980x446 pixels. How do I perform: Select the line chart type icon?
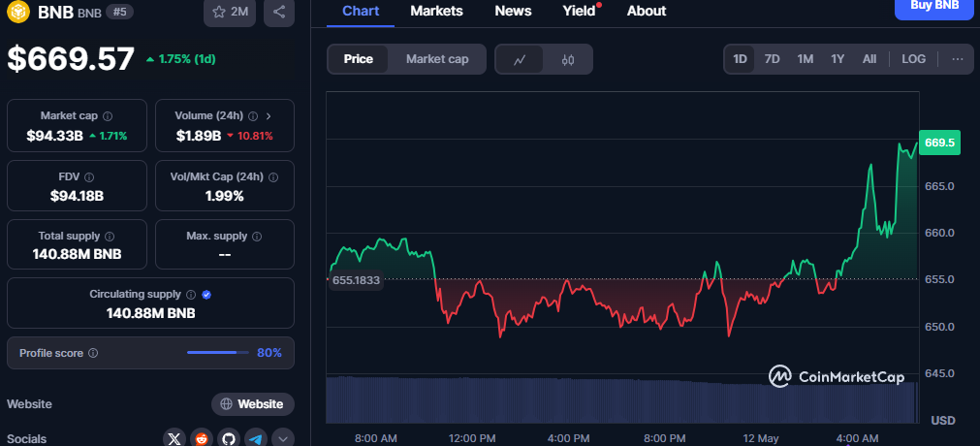tap(520, 59)
